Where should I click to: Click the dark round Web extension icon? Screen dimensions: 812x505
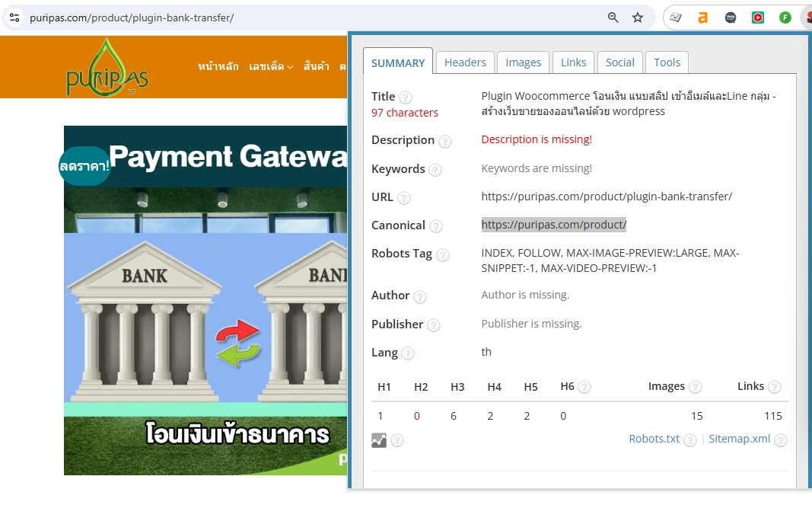tap(731, 18)
